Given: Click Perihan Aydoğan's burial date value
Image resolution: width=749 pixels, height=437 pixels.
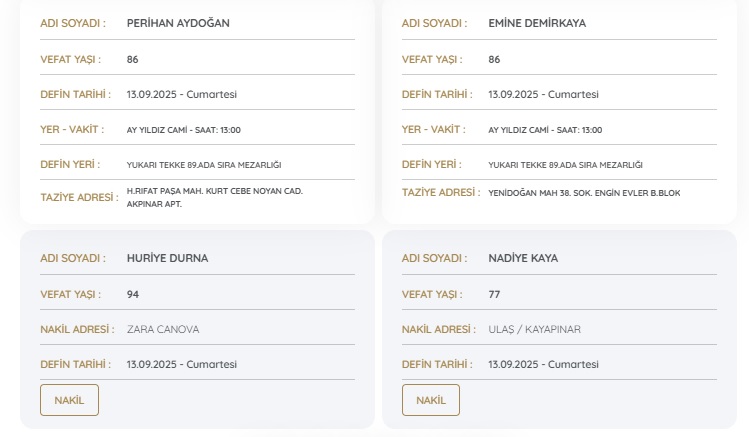Looking at the screenshot, I should (x=182, y=94).
